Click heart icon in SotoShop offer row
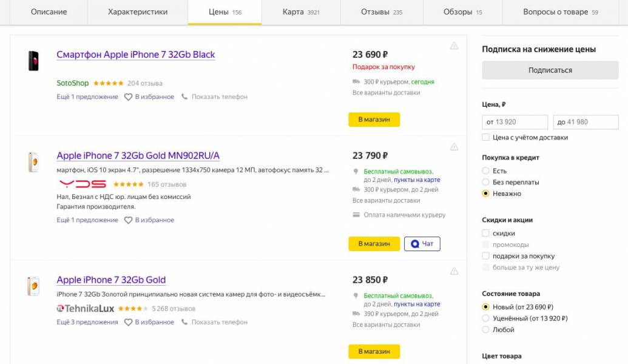 pos(128,97)
